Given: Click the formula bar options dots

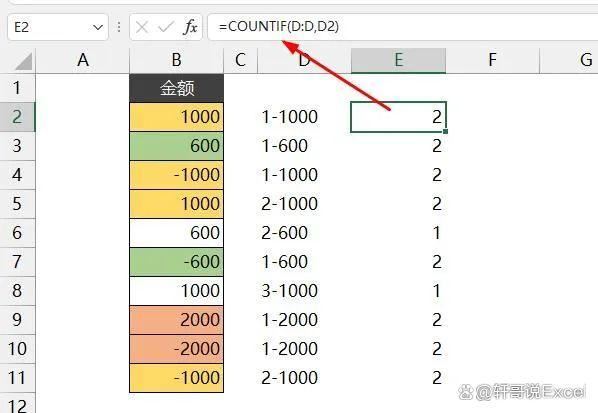Looking at the screenshot, I should click(x=119, y=27).
